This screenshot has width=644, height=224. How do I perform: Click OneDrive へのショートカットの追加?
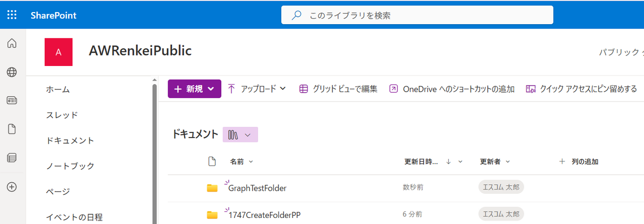pos(451,89)
